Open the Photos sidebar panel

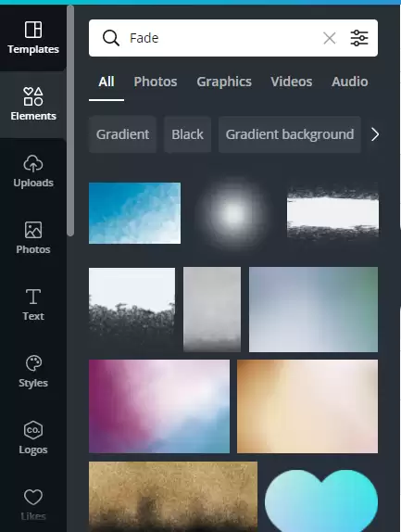[33, 238]
